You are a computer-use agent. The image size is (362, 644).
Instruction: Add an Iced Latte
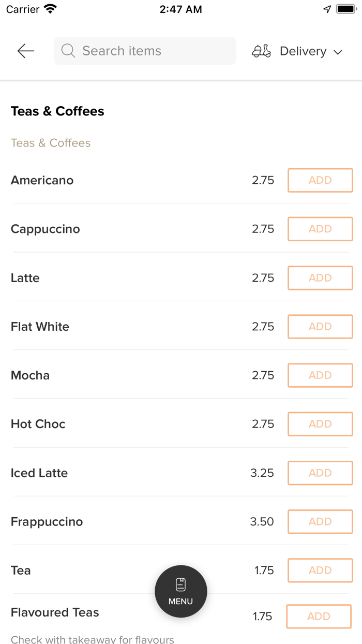[320, 473]
